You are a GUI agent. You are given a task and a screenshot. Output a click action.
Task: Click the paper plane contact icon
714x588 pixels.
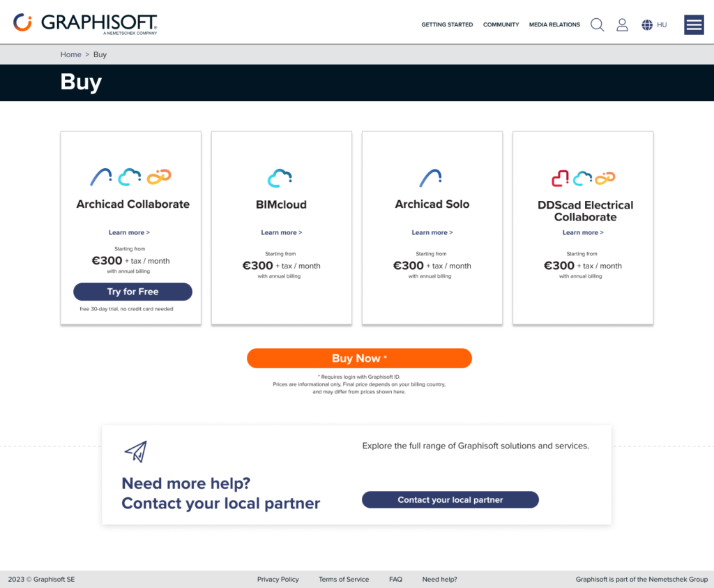click(136, 451)
